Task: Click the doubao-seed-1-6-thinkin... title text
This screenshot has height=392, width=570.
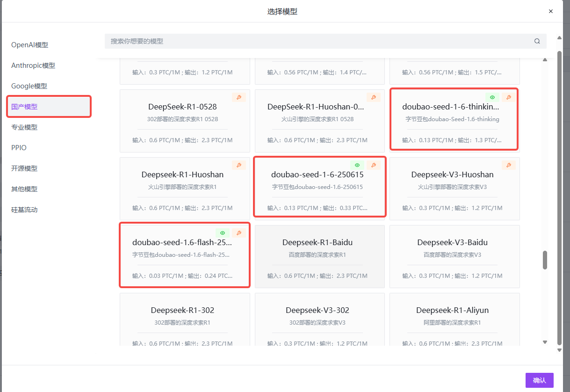Action: 451,107
